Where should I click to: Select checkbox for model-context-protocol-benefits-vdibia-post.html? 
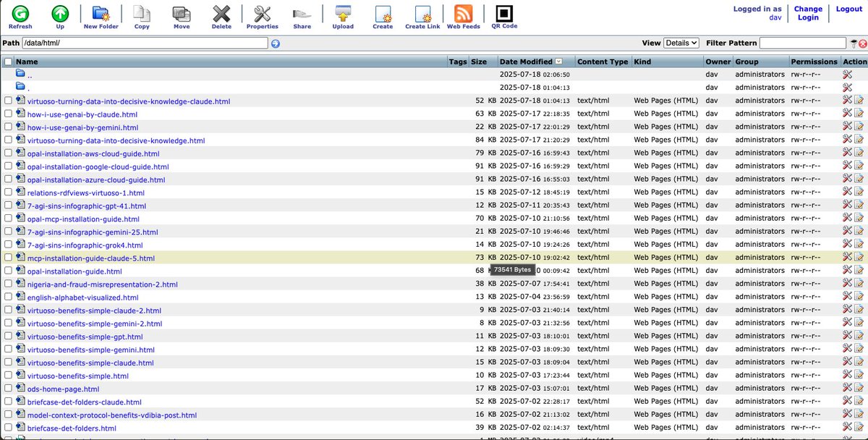point(8,415)
